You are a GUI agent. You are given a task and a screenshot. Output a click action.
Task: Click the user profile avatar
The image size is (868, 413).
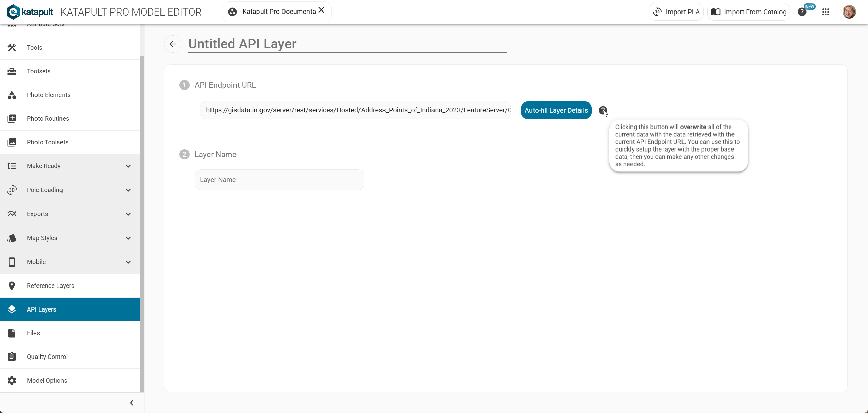click(849, 12)
